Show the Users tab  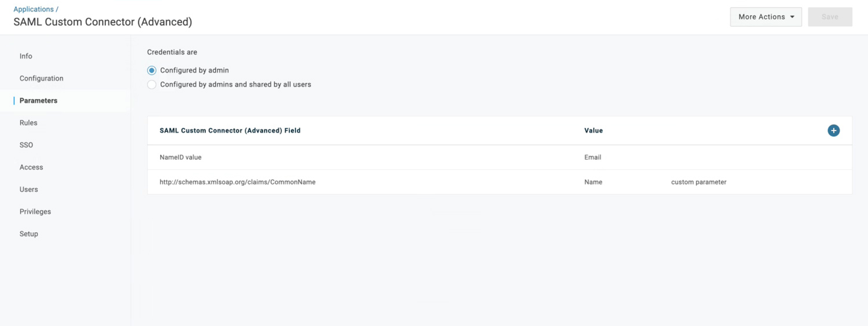tap(28, 189)
